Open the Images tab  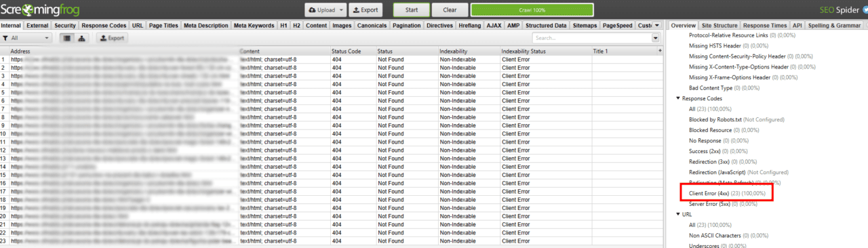pyautogui.click(x=342, y=25)
